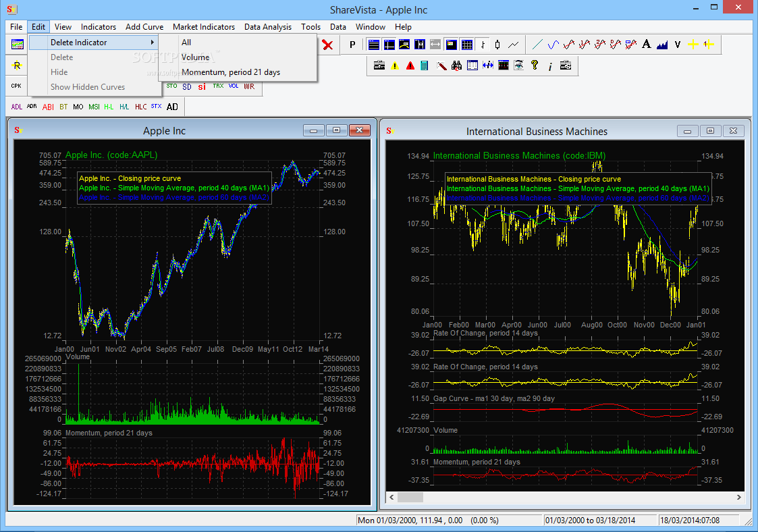Switch to line chart style
758x532 pixels.
pos(514,45)
